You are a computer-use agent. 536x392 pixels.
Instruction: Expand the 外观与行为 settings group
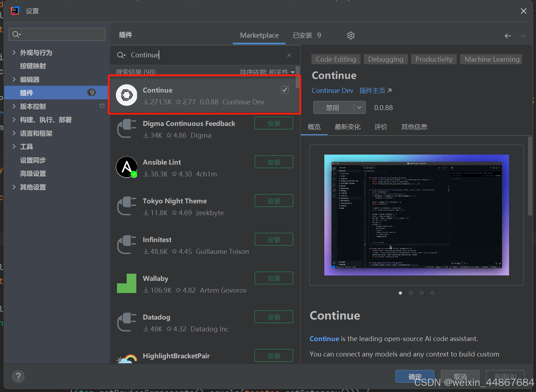[x=14, y=53]
